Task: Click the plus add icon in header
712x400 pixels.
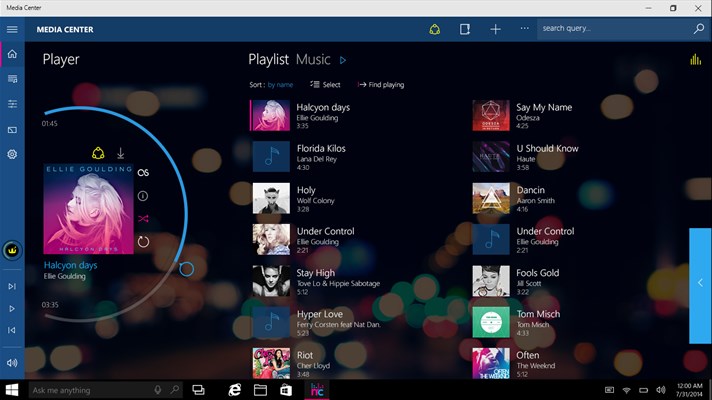Action: pyautogui.click(x=495, y=30)
